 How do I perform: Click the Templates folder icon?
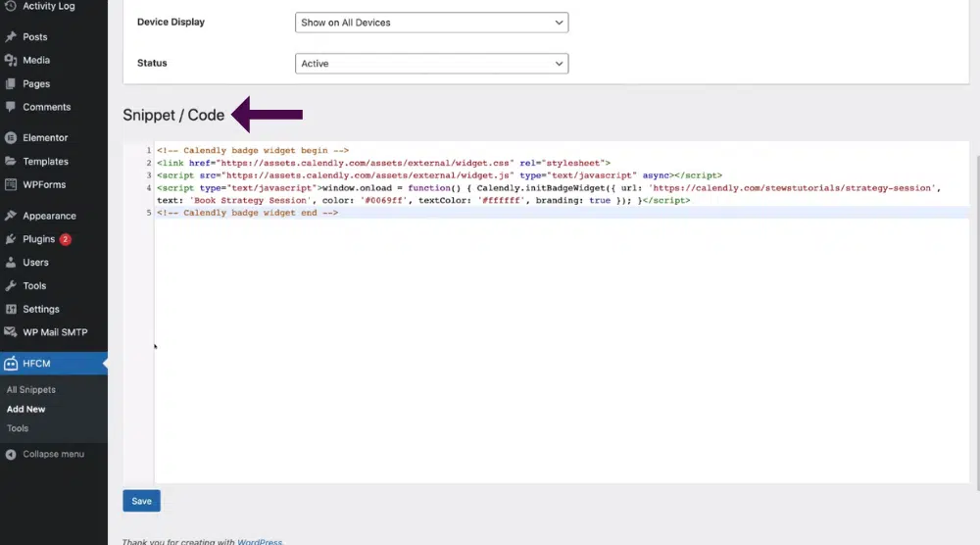11,162
